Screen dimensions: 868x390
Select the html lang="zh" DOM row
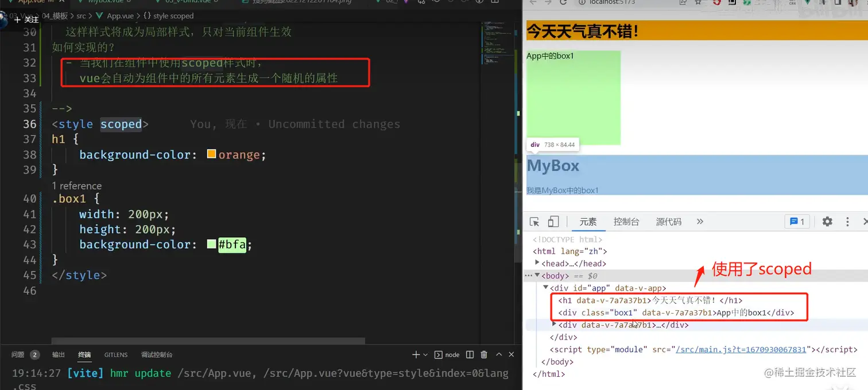pos(569,251)
